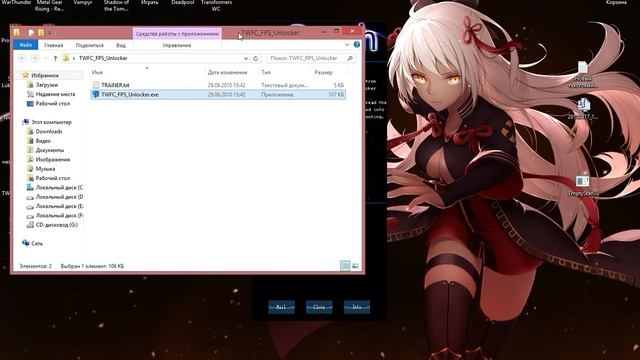The image size is (640, 360).
Task: Click the Текстовый докум... type cell
Action: pyautogui.click(x=284, y=85)
